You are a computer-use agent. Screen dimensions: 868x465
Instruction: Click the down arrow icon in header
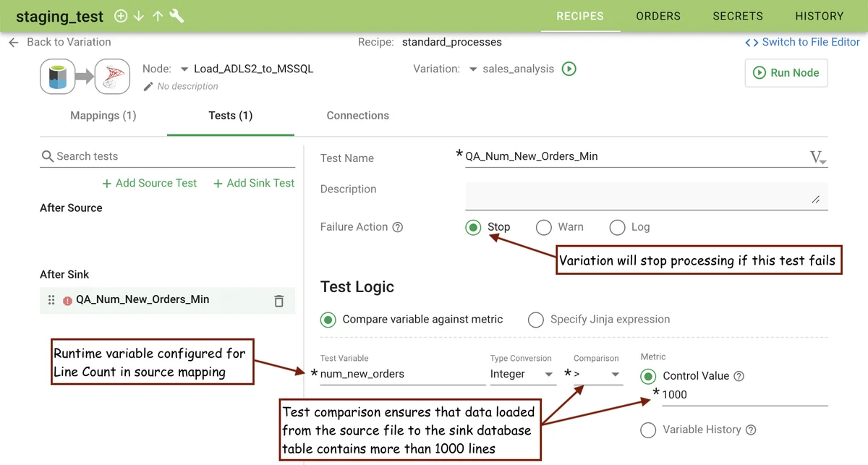[x=139, y=16]
